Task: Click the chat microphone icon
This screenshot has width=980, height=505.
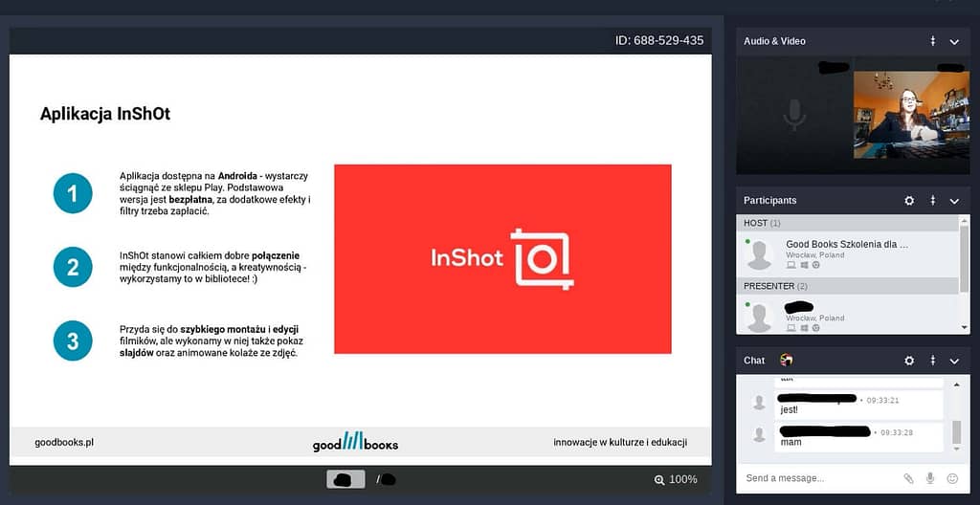Action: coord(930,478)
